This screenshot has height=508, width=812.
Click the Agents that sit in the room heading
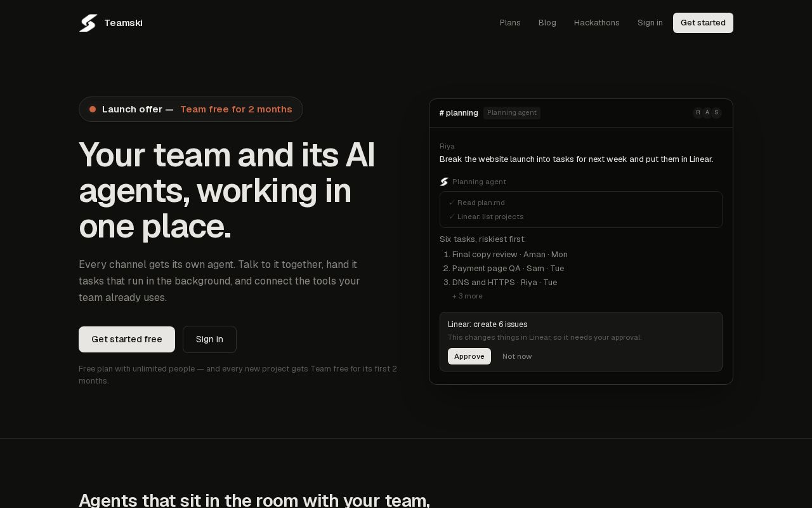254,500
